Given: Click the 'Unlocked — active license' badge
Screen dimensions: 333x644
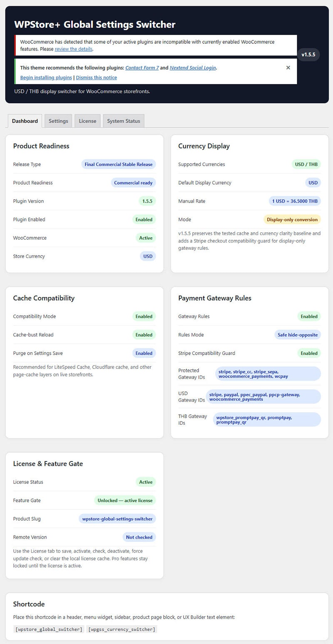Looking at the screenshot, I should click(x=125, y=500).
